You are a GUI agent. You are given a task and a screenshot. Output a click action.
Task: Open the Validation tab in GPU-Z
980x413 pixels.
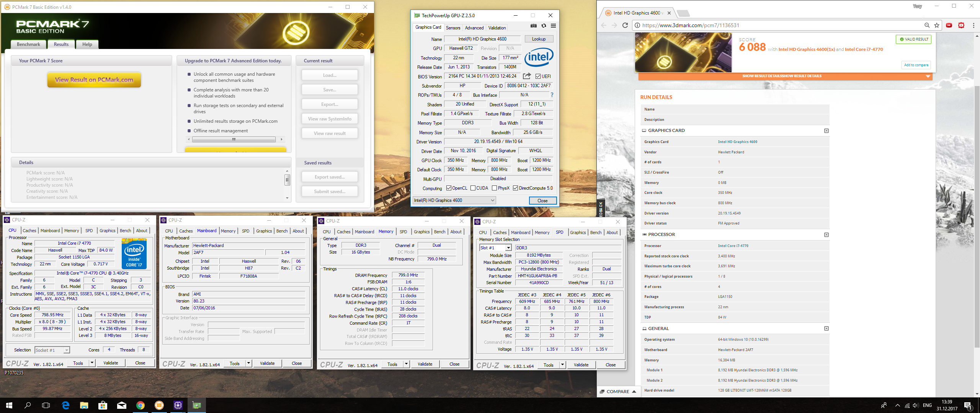(x=497, y=28)
